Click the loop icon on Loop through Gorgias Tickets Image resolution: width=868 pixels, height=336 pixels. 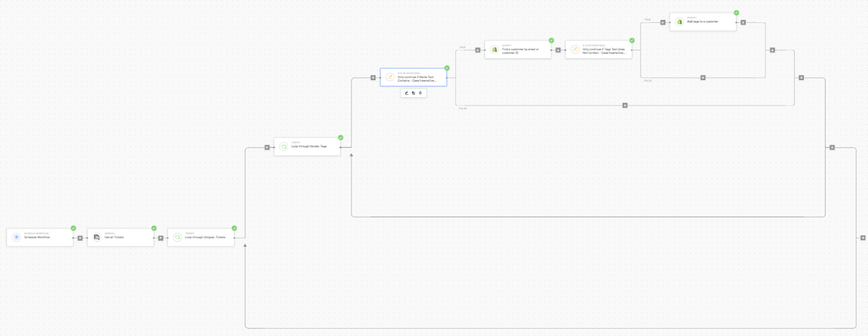[x=177, y=237]
